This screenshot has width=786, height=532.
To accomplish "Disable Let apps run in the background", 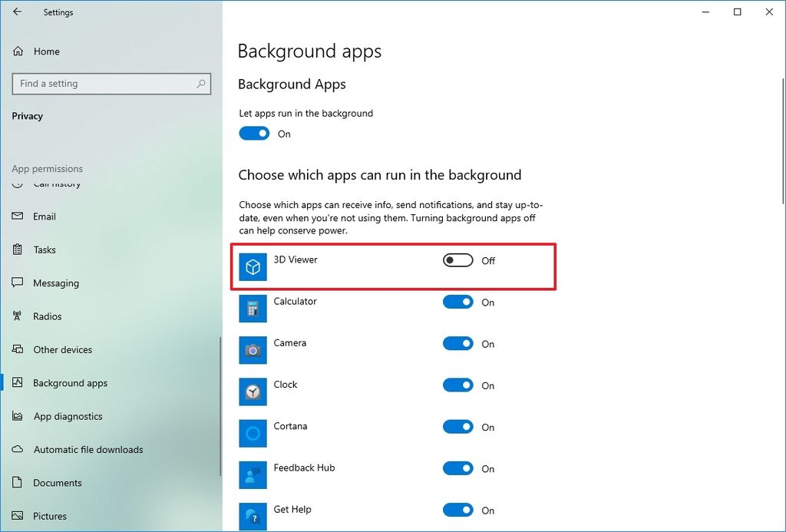I will point(253,133).
